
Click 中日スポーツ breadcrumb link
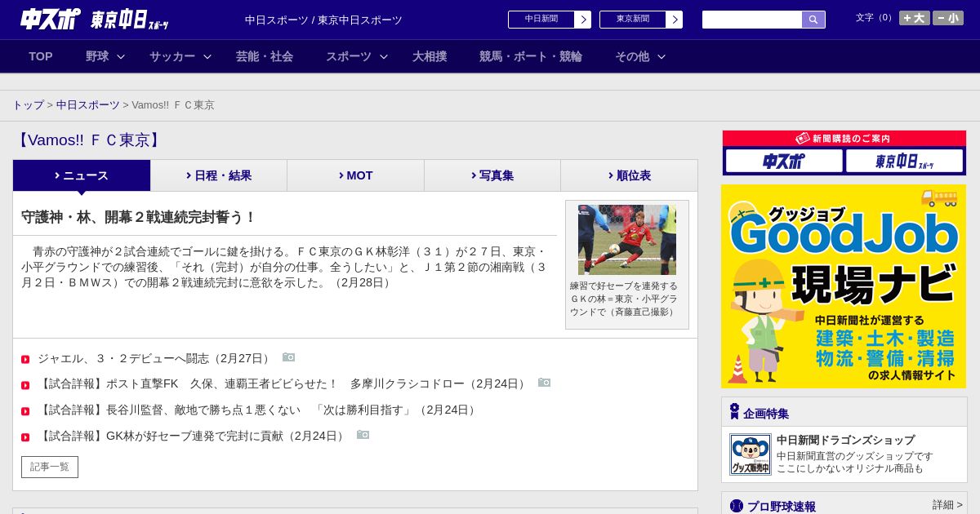(x=88, y=105)
